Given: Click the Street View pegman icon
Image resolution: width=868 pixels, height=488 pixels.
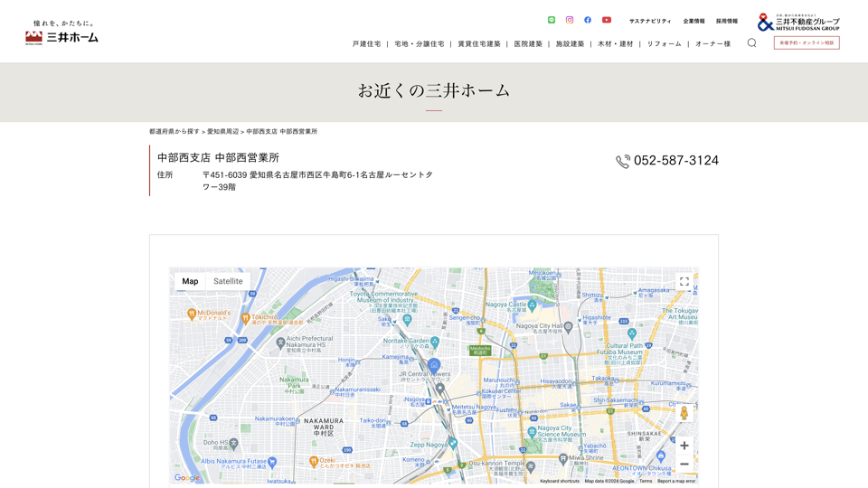Looking at the screenshot, I should [684, 413].
